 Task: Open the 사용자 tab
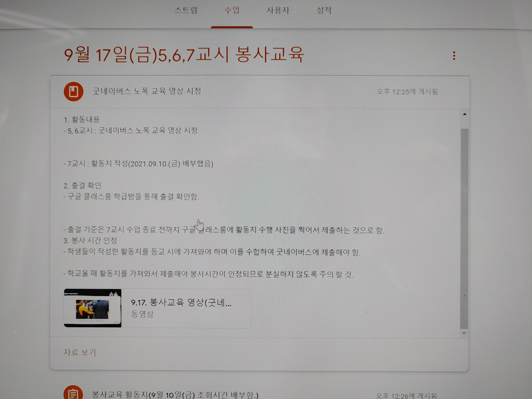(278, 10)
